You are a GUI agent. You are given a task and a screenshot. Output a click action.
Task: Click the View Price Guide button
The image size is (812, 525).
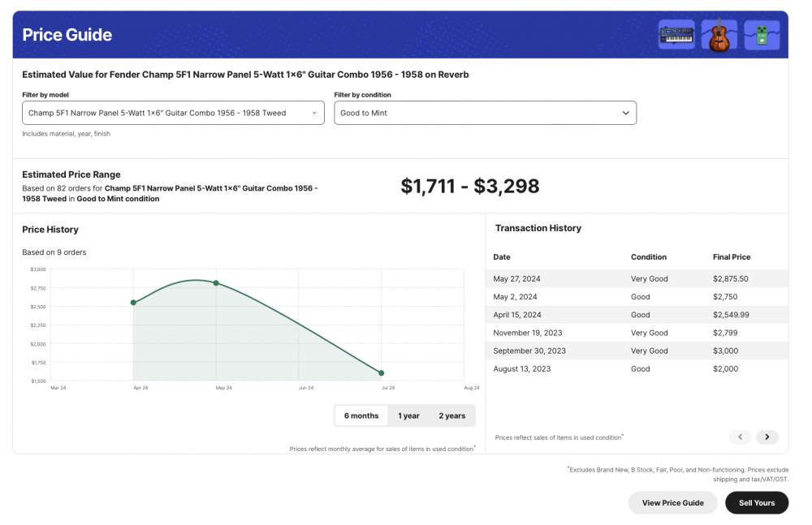pyautogui.click(x=672, y=503)
